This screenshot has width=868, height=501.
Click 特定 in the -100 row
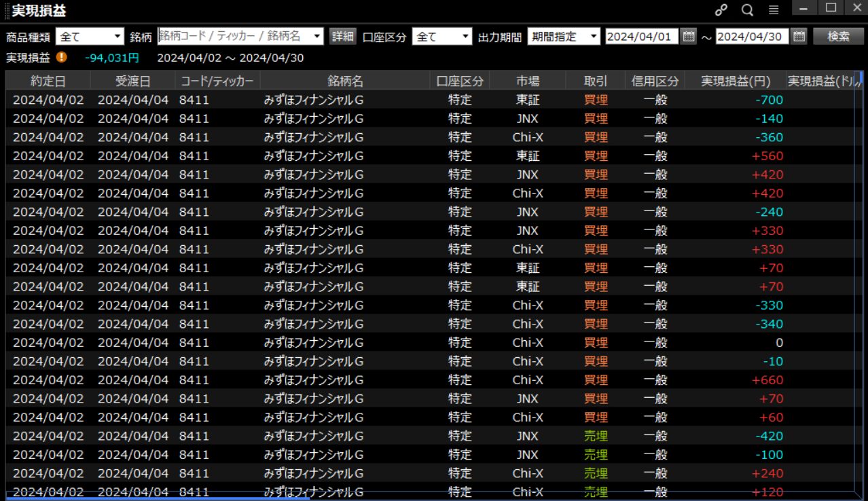[x=460, y=454]
